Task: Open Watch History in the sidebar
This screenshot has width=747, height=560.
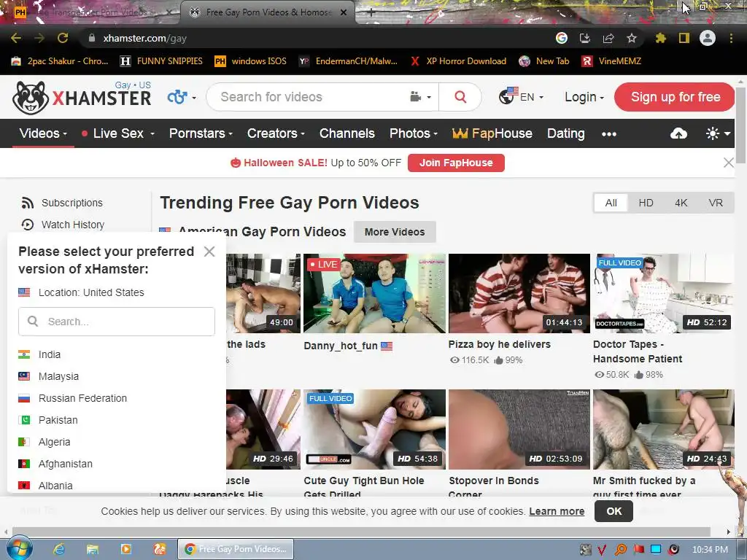Action: pyautogui.click(x=63, y=225)
